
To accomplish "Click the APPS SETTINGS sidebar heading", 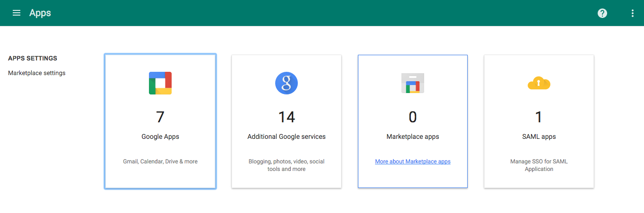I will click(33, 59).
